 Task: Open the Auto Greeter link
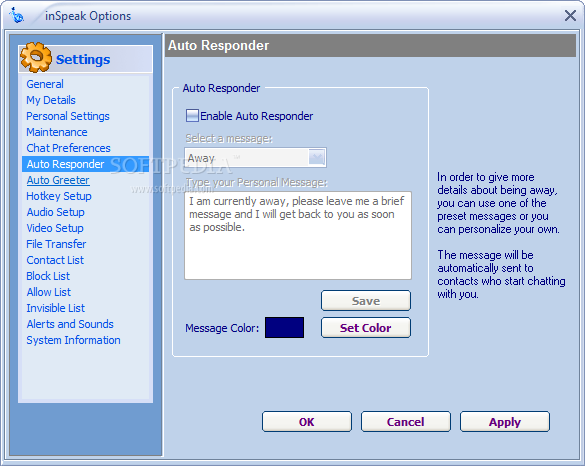coord(58,180)
